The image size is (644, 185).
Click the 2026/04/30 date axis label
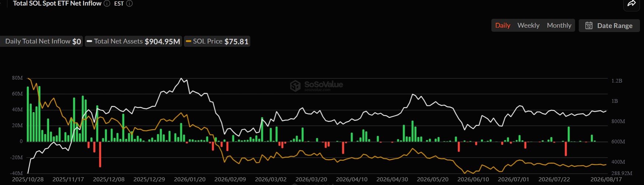coord(392,179)
